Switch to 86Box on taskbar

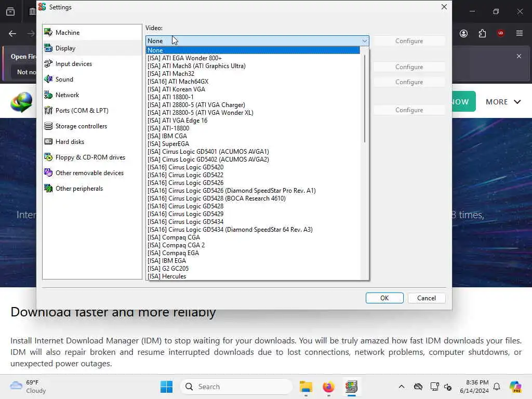352,387
